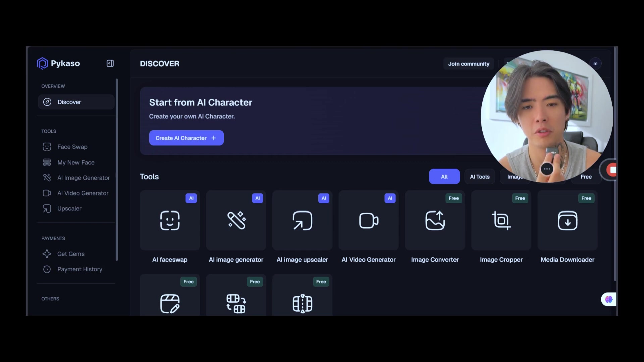The height and width of the screenshot is (362, 644).
Task: Open Discover in the sidebar
Action: [x=76, y=102]
